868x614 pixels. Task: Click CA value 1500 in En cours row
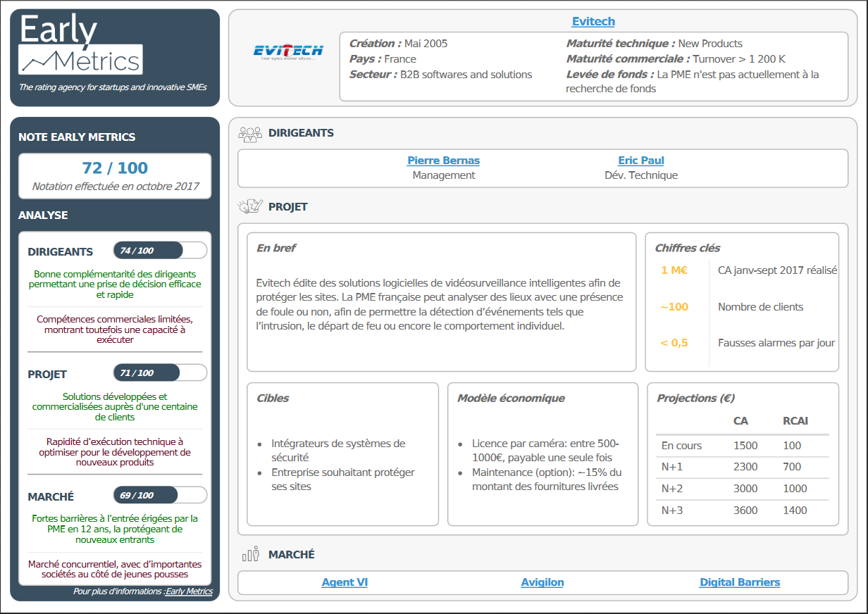coord(745,446)
